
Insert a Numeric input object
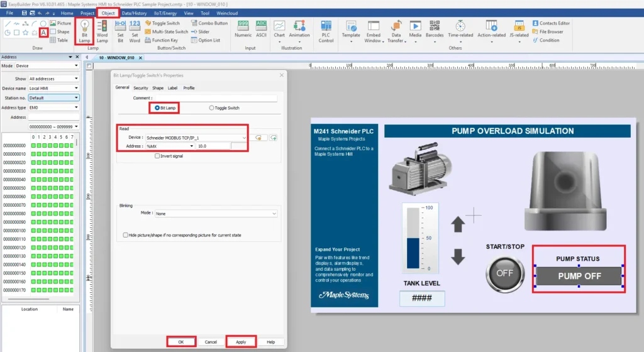(243, 29)
